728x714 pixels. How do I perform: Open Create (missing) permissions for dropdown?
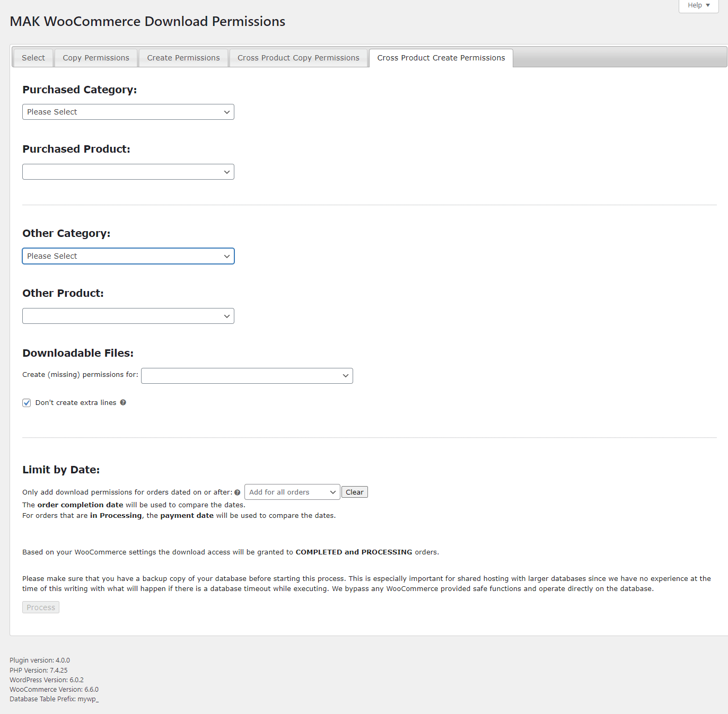(x=247, y=376)
